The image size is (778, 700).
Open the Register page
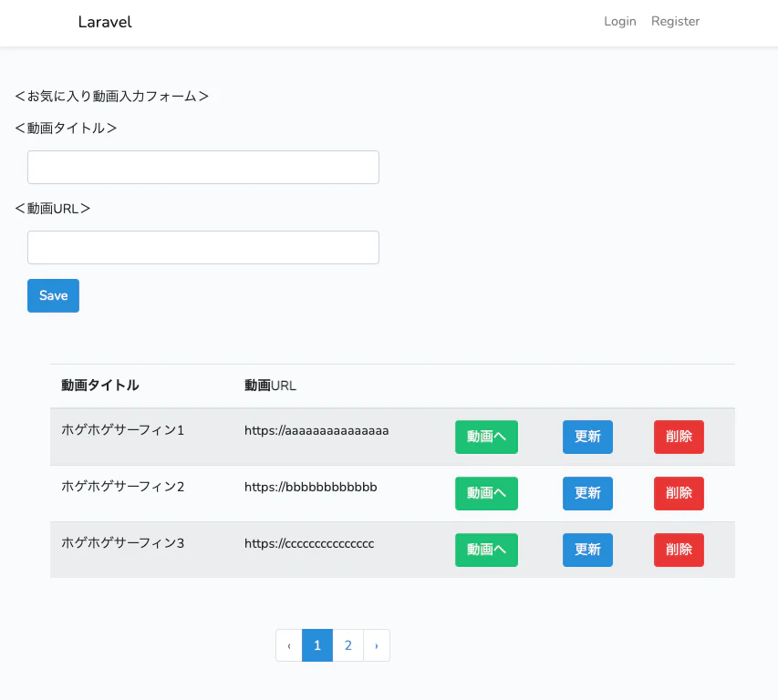(675, 21)
